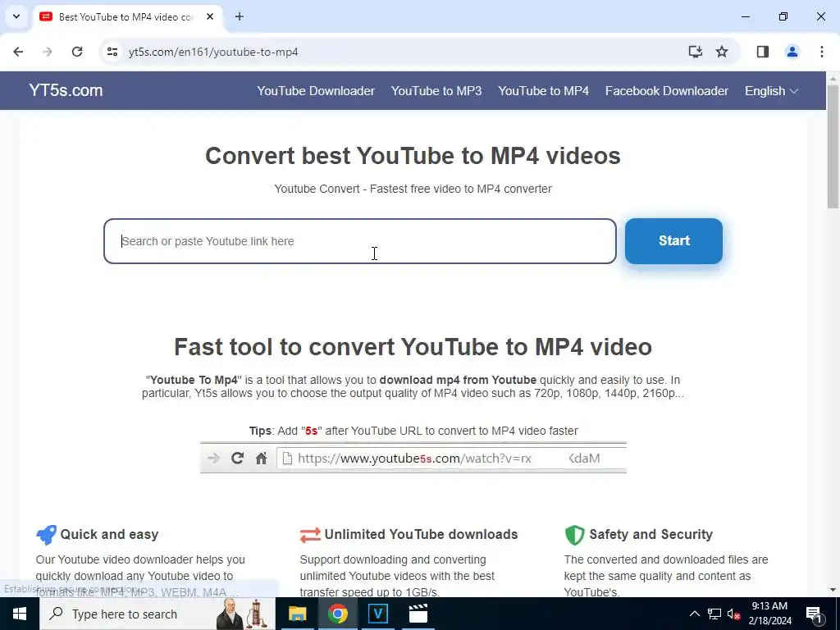This screenshot has width=840, height=630.
Task: Select the Best YouTube to MP4 tab
Action: 126,16
